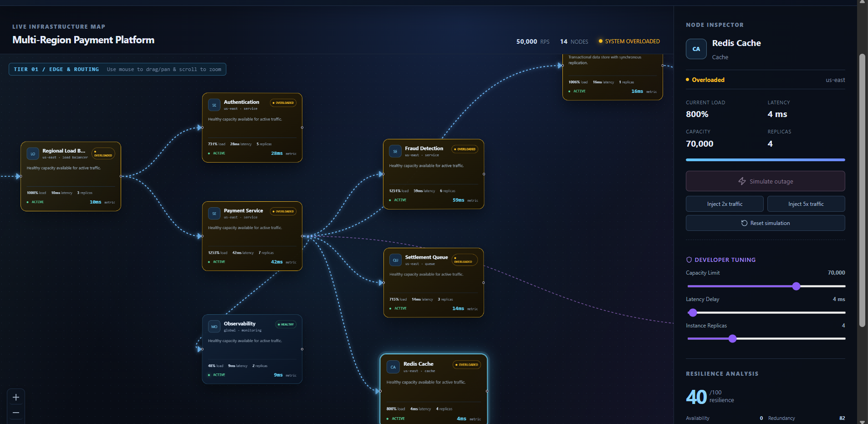Click the Authentication node SE icon
The width and height of the screenshot is (868, 424).
pyautogui.click(x=214, y=105)
